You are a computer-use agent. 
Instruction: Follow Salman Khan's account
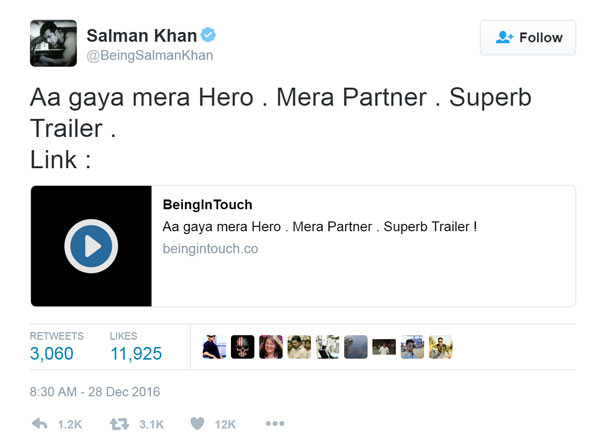pyautogui.click(x=529, y=38)
